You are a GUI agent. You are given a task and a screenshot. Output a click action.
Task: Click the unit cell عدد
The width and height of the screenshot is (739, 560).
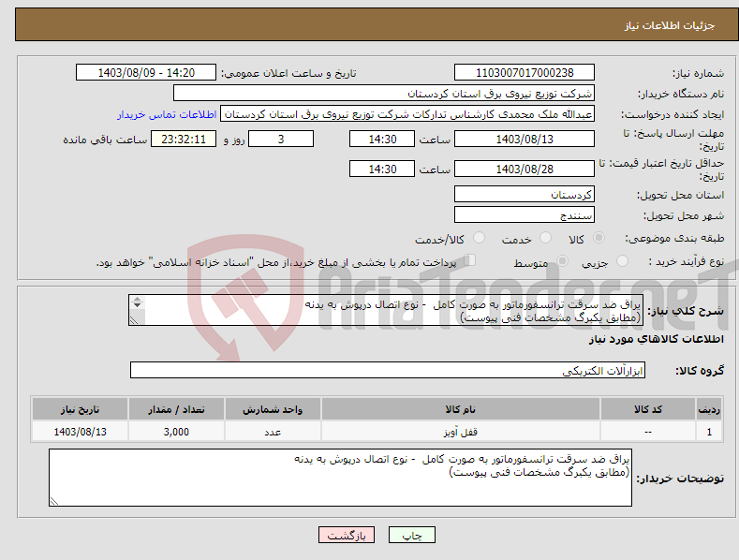coord(273,432)
